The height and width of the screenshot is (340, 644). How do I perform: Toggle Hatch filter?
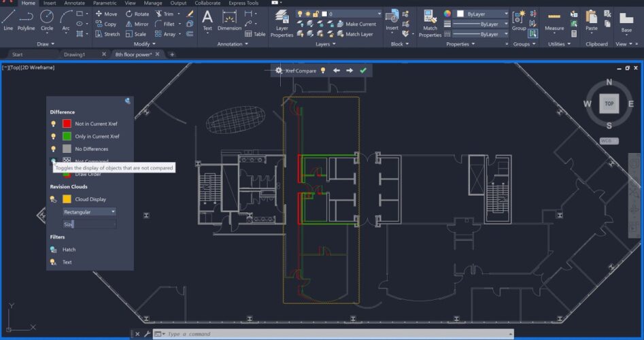(x=54, y=250)
